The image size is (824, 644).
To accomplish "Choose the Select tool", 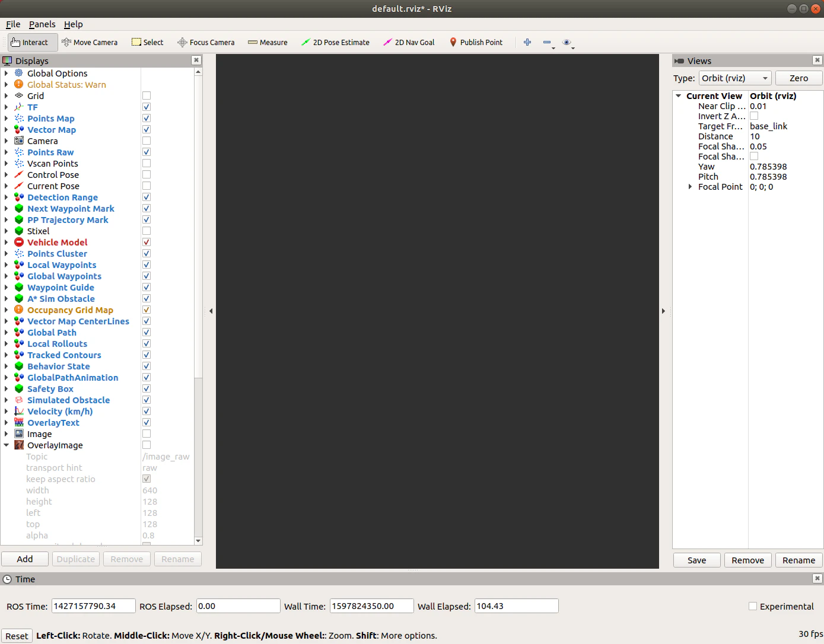I will point(148,42).
